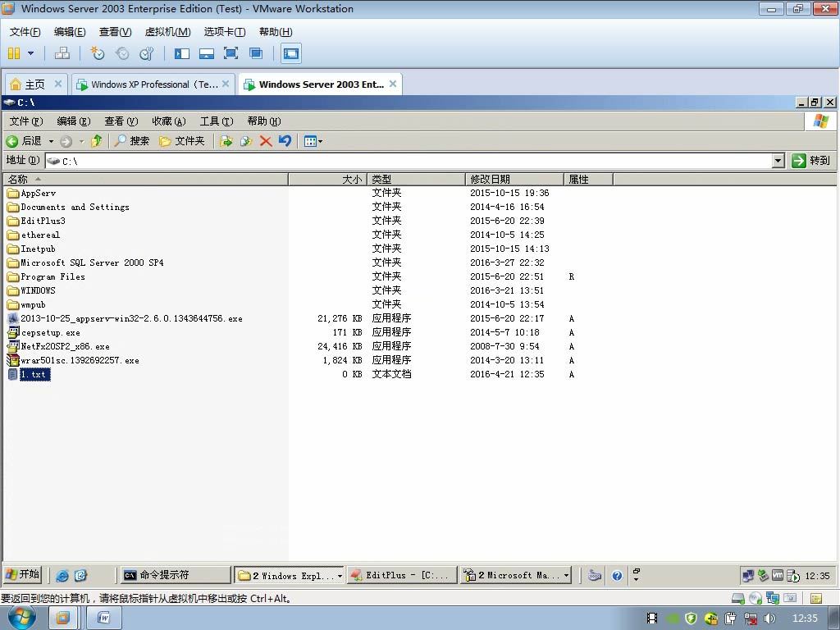Viewport: 840px width, 630px height.
Task: Sort by the 修改日期 column header
Action: coord(514,179)
